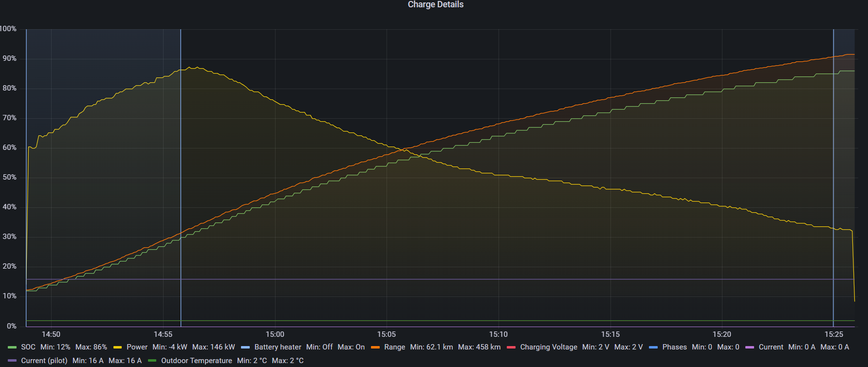Click the 15:00 time axis label

click(275, 334)
